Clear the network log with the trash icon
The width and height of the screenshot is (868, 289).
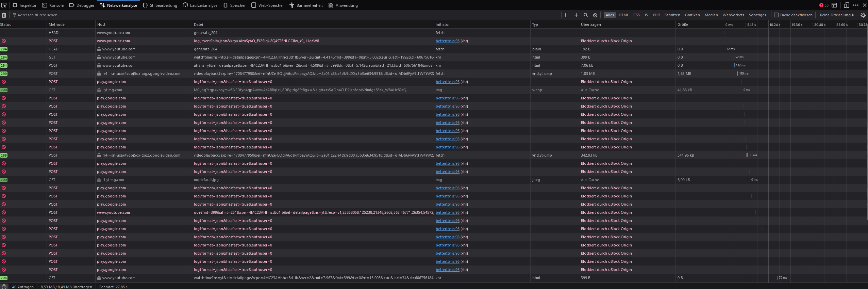tap(4, 15)
